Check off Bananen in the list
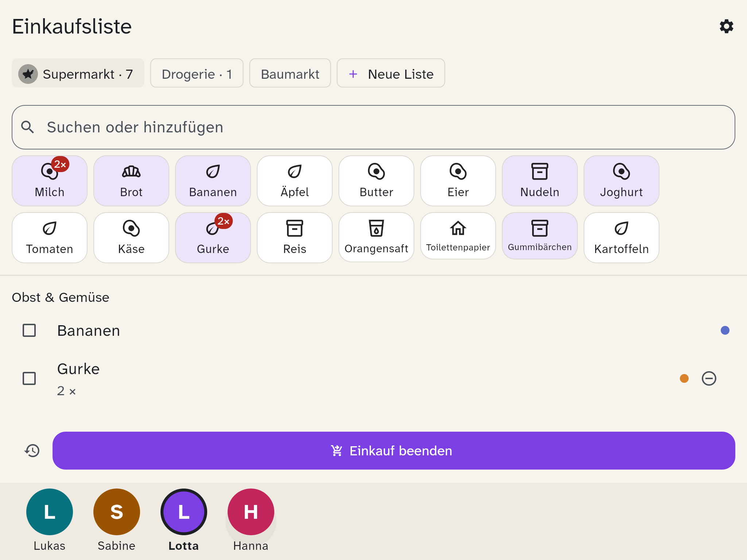The height and width of the screenshot is (560, 747). (29, 330)
